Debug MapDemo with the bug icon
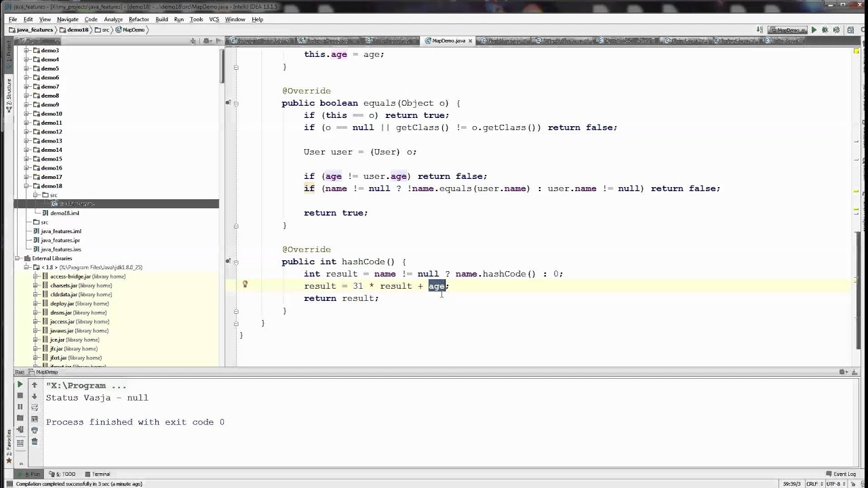868x488 pixels. pos(825,30)
